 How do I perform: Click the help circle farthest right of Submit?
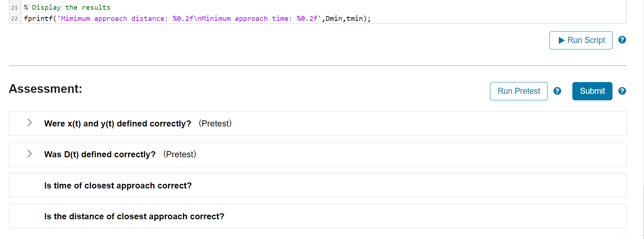(622, 91)
